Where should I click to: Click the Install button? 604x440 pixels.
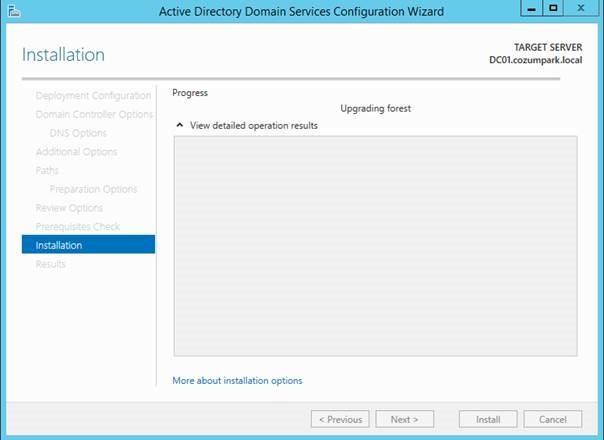click(488, 419)
